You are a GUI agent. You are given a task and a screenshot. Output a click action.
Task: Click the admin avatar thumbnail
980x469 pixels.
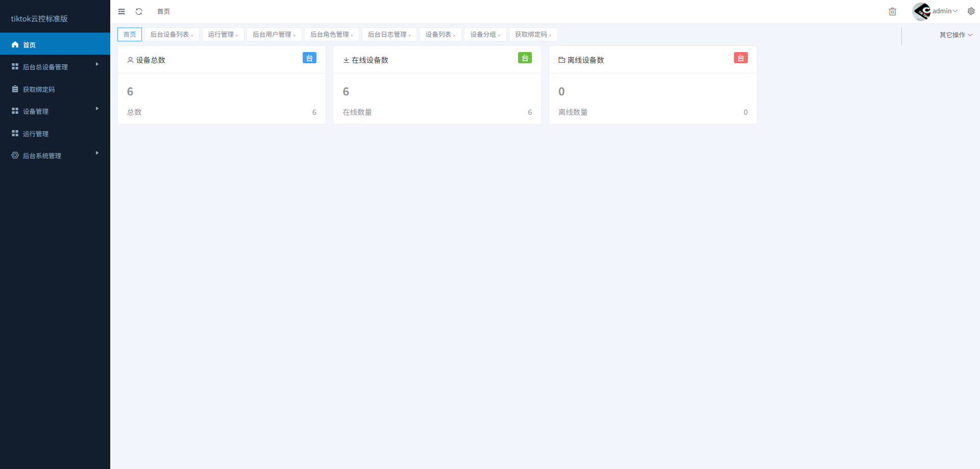point(920,11)
